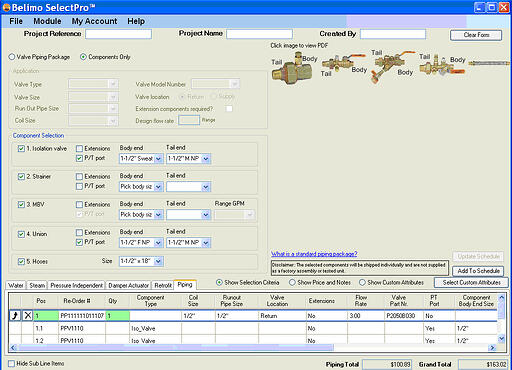Click the Clear Form button
This screenshot has height=370, width=512.
point(476,35)
